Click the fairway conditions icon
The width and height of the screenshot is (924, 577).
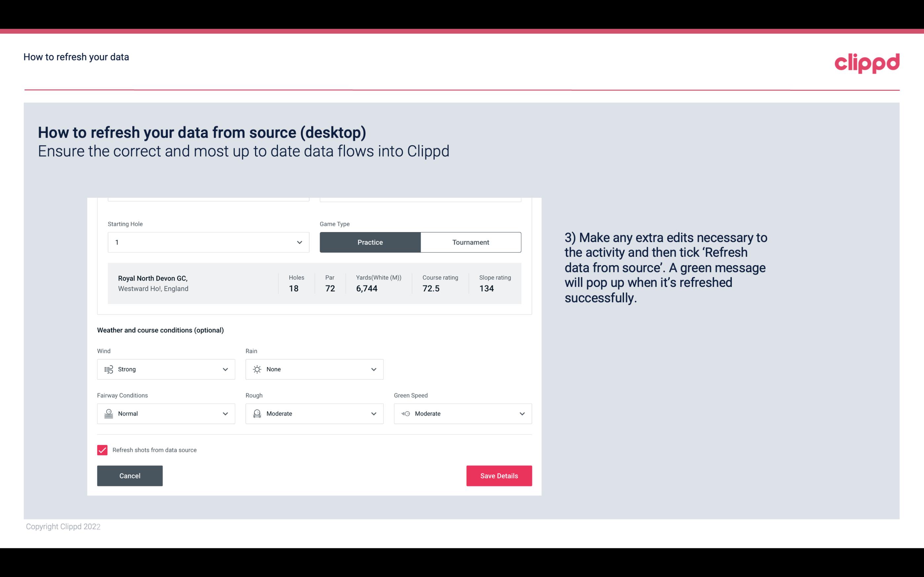click(x=108, y=414)
